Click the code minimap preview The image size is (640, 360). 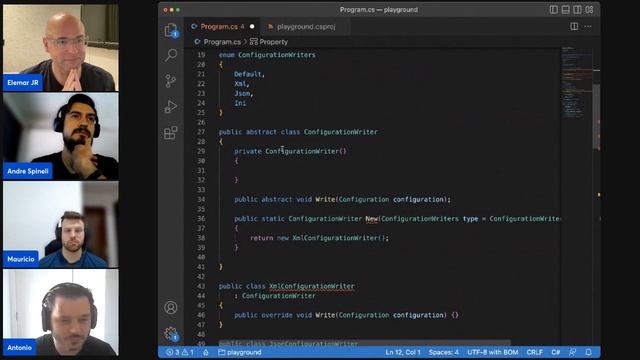tap(576, 82)
